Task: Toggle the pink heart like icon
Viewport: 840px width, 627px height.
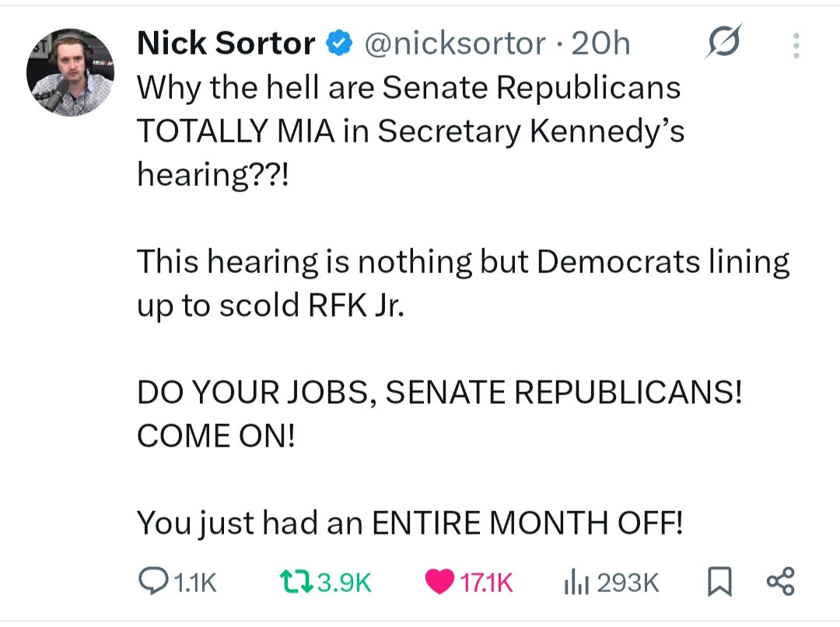Action: pos(440,582)
